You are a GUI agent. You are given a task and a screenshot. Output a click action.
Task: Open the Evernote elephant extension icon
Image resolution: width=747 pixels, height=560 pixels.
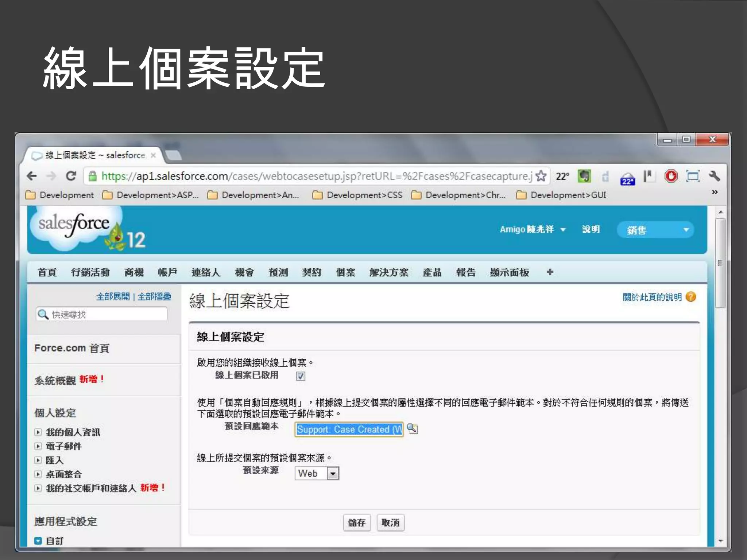tap(584, 176)
